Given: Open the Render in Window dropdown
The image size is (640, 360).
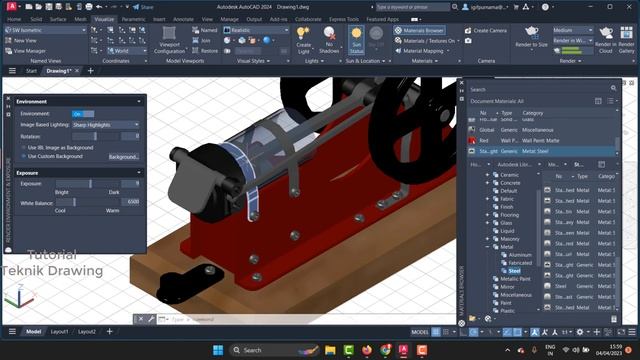Looking at the screenshot, I should pyautogui.click(x=573, y=40).
